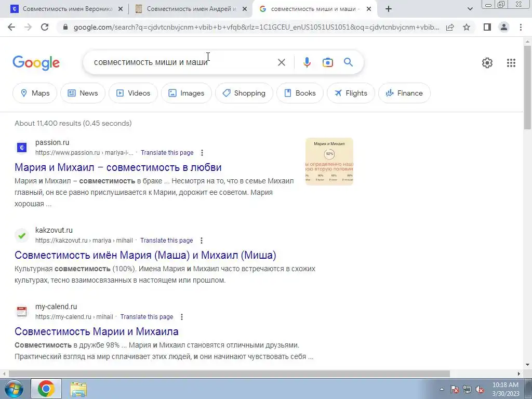Screen dimensions: 532x399
Task: View site lock security info
Action: (x=66, y=27)
